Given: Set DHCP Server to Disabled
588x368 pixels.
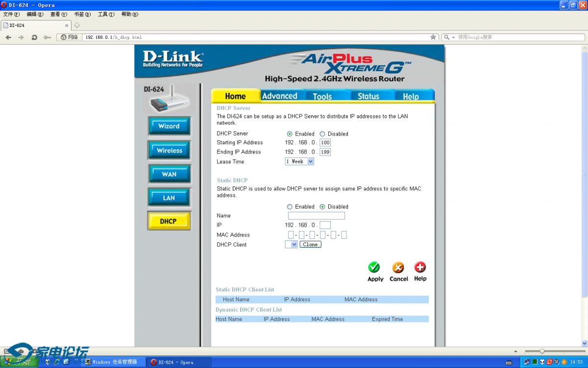Looking at the screenshot, I should point(322,134).
